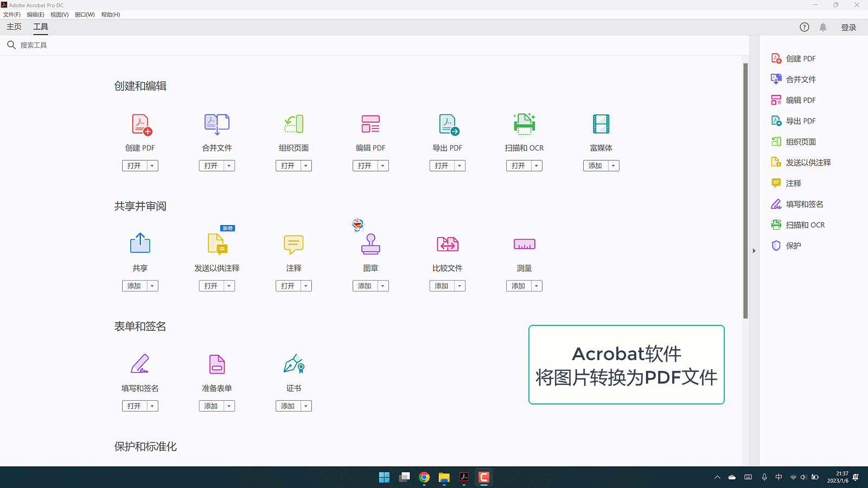The image size is (868, 488).
Task: Click the 合并文件 tool icon
Action: pyautogui.click(x=217, y=125)
